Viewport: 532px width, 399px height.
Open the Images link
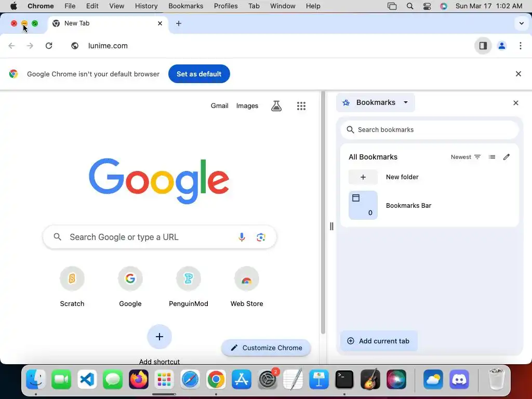[247, 106]
